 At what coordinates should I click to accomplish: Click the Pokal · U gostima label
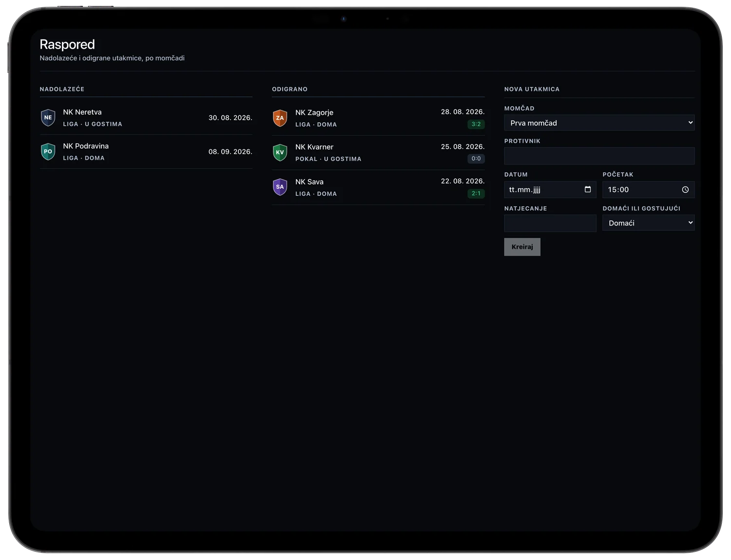click(328, 159)
